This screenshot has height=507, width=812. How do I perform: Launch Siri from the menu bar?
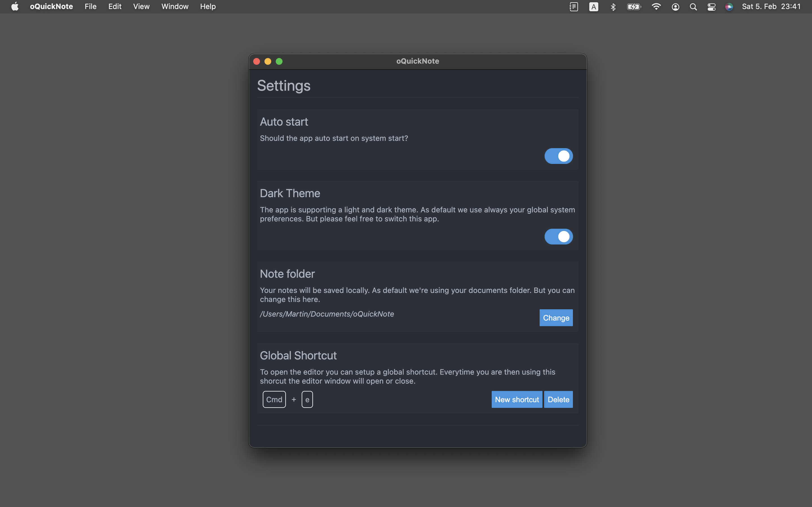(x=729, y=7)
